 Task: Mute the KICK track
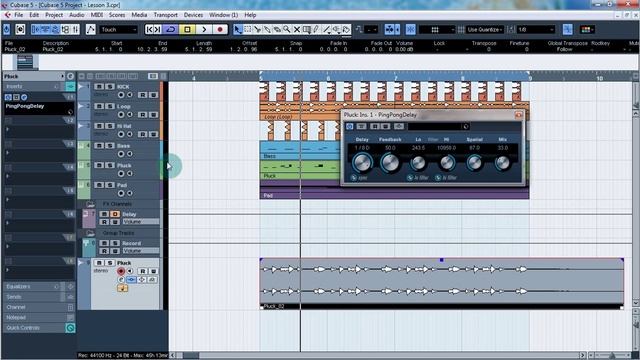(x=99, y=87)
